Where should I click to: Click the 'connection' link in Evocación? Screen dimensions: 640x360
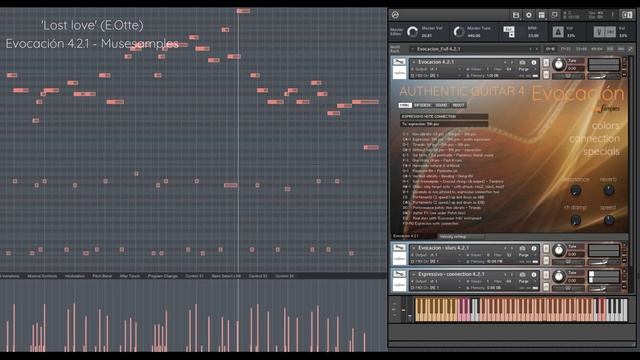click(x=594, y=139)
